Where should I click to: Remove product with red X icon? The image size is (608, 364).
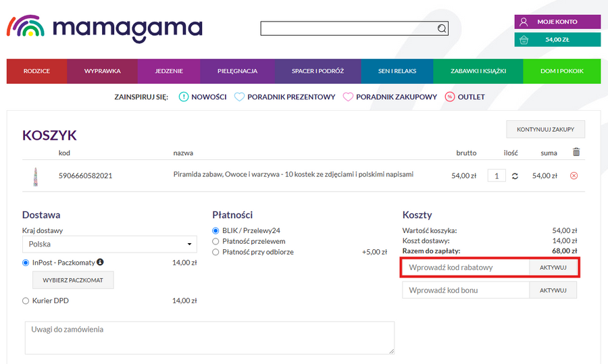tap(574, 176)
